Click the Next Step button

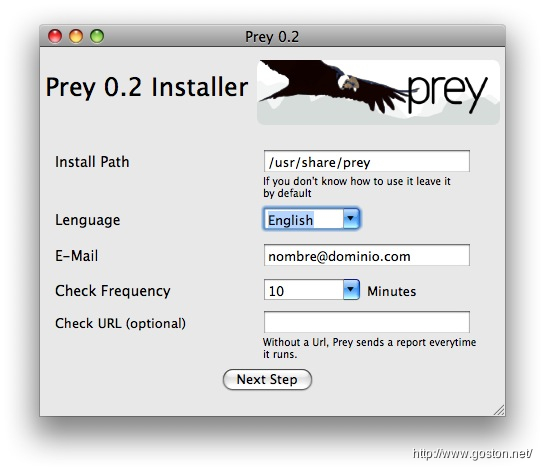pyautogui.click(x=267, y=379)
